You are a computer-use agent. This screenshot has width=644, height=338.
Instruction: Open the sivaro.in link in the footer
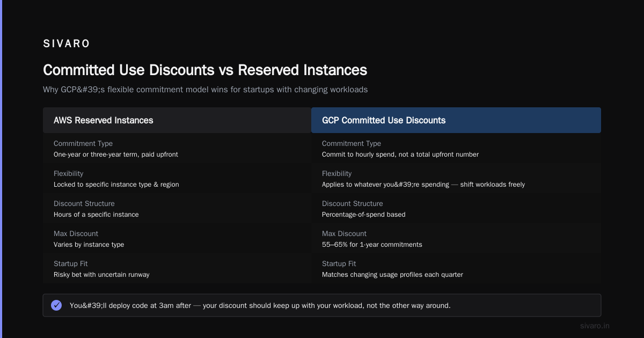595,326
